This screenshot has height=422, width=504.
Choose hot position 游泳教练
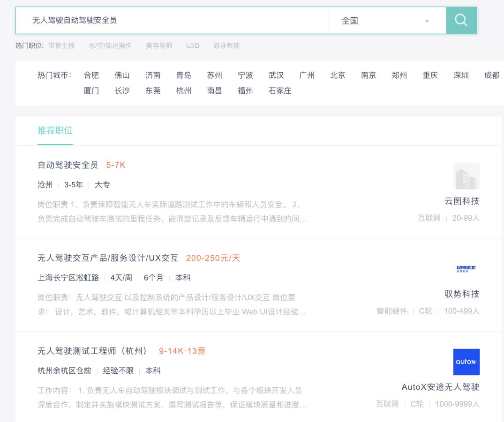point(226,45)
